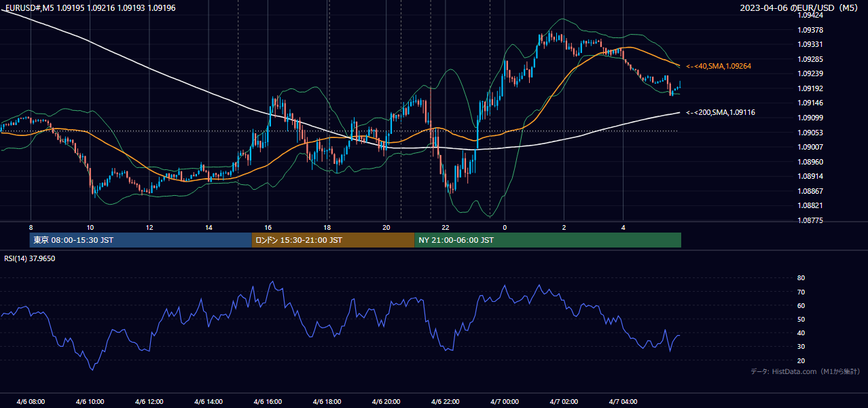Click the 4/6 08:00 time label
Screen dimensions: 868x408
click(x=31, y=401)
